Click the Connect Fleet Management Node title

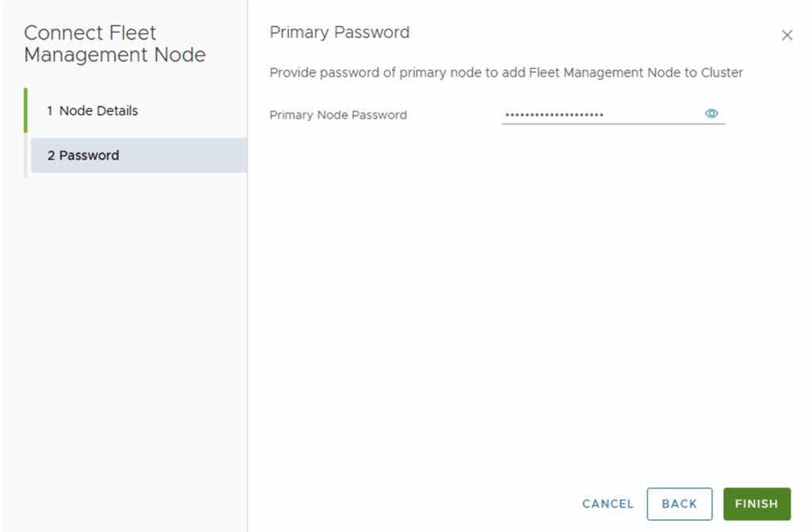click(x=115, y=44)
